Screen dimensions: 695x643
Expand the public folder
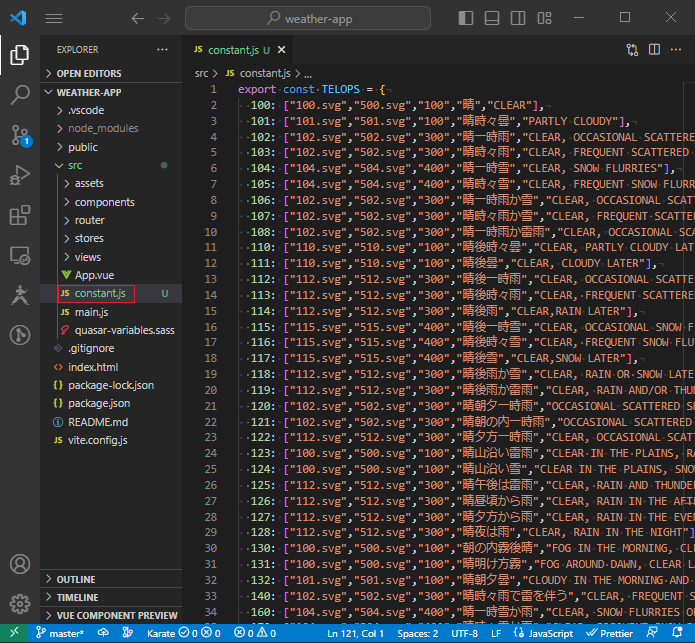coord(111,147)
